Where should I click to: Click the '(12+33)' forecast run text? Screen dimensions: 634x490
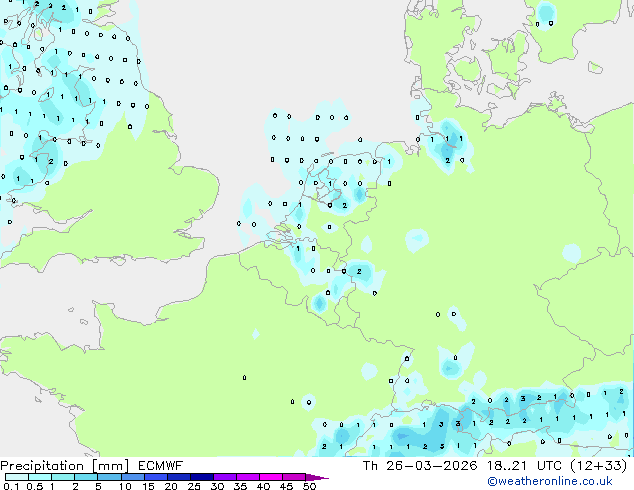[598, 466]
